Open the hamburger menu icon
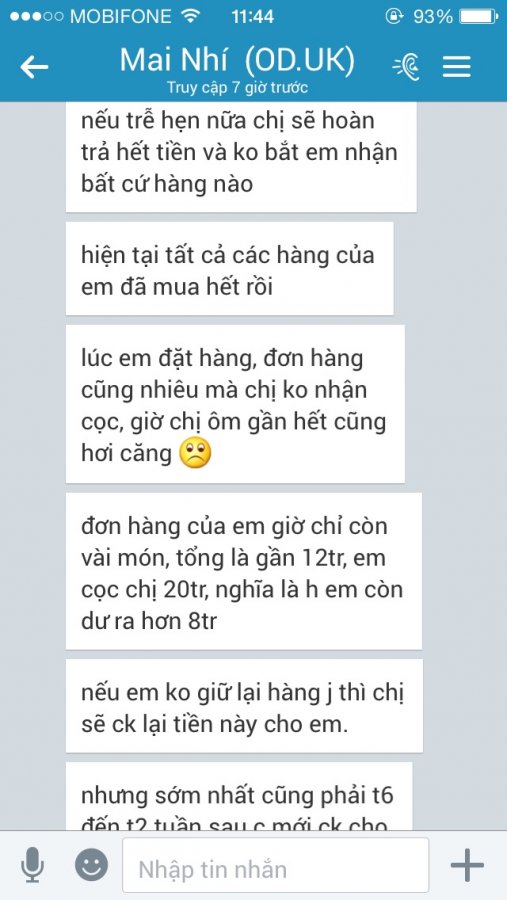The width and height of the screenshot is (507, 900). click(456, 67)
